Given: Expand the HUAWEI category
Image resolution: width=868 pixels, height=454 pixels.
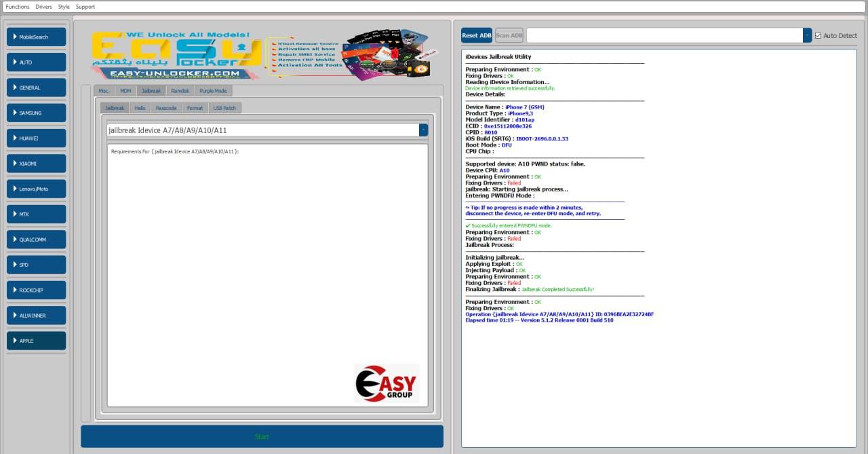Looking at the screenshot, I should pyautogui.click(x=37, y=138).
